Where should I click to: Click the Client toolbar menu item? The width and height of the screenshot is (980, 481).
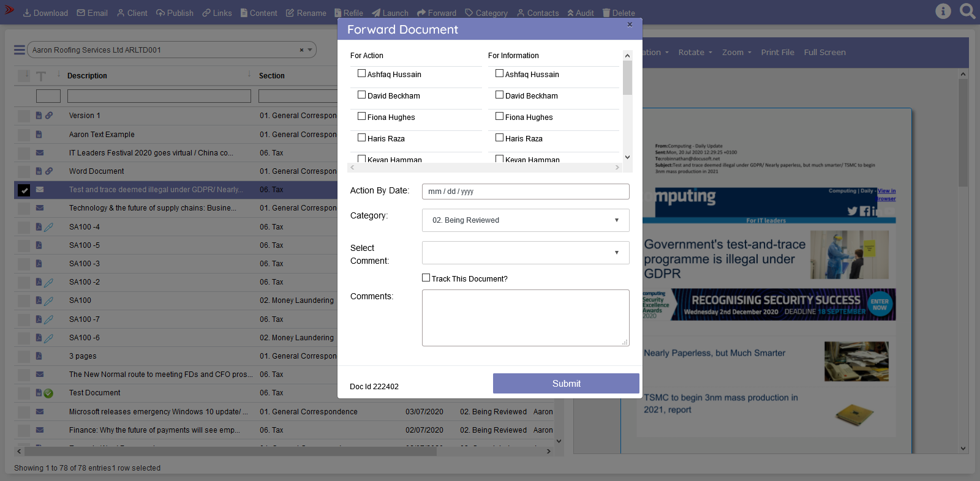[132, 13]
